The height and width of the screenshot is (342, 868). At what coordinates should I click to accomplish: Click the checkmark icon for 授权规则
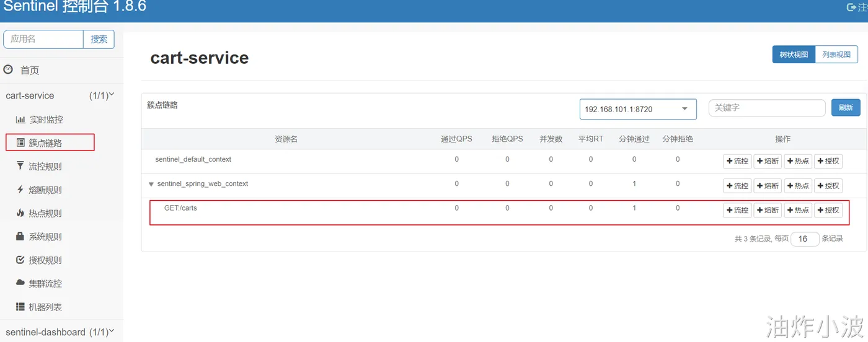(20, 260)
